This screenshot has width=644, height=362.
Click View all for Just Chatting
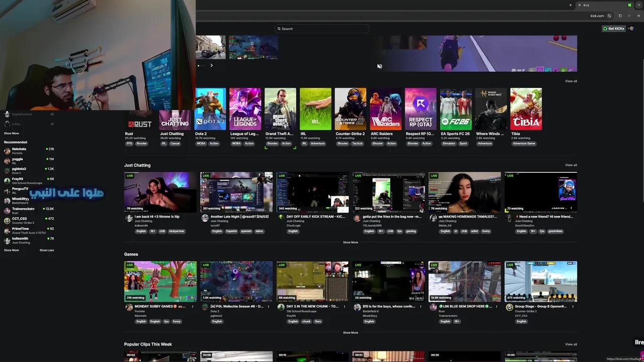click(571, 165)
